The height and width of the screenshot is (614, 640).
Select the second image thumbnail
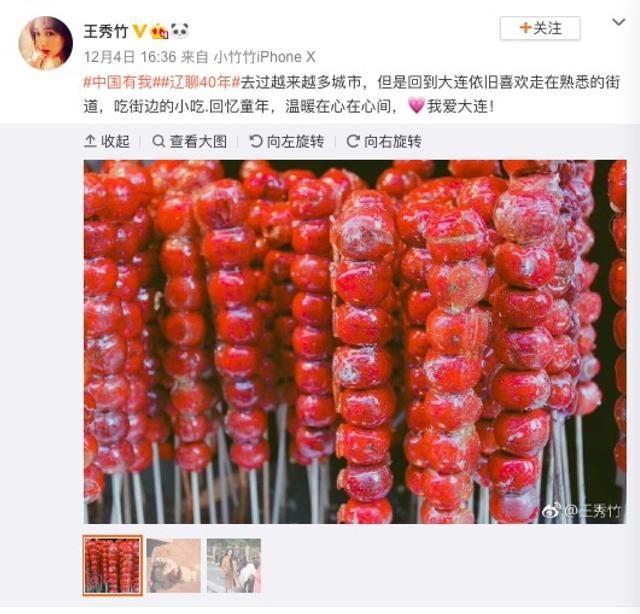click(x=173, y=565)
